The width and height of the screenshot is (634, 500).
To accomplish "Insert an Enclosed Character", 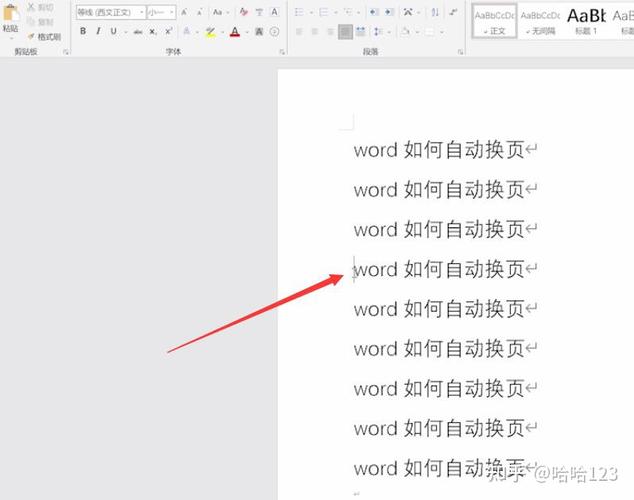I will click(x=275, y=31).
